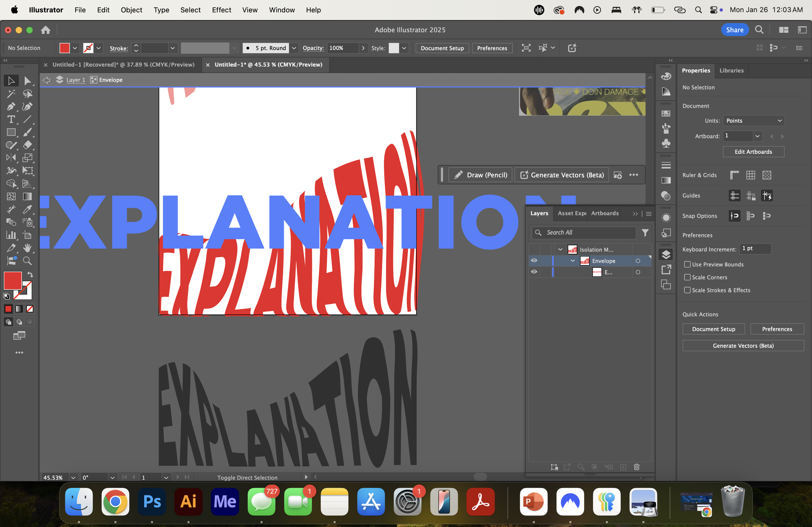Open the Edit Toolbar ellipsis

(19, 352)
